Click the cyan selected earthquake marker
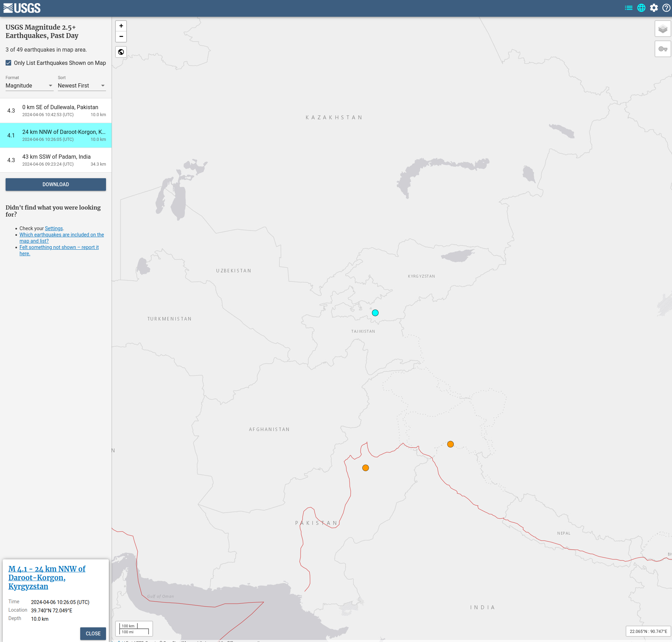 tap(375, 313)
